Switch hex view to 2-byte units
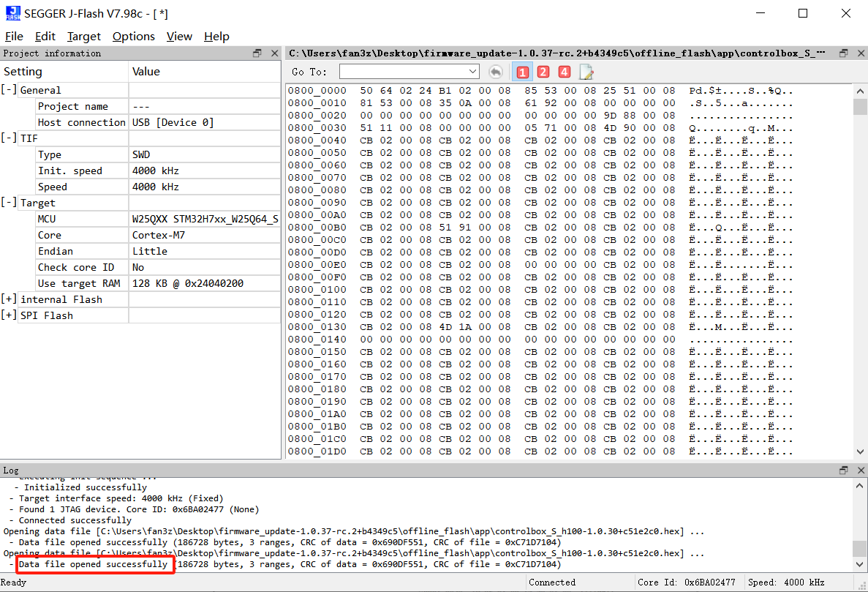868x592 pixels. coord(543,72)
